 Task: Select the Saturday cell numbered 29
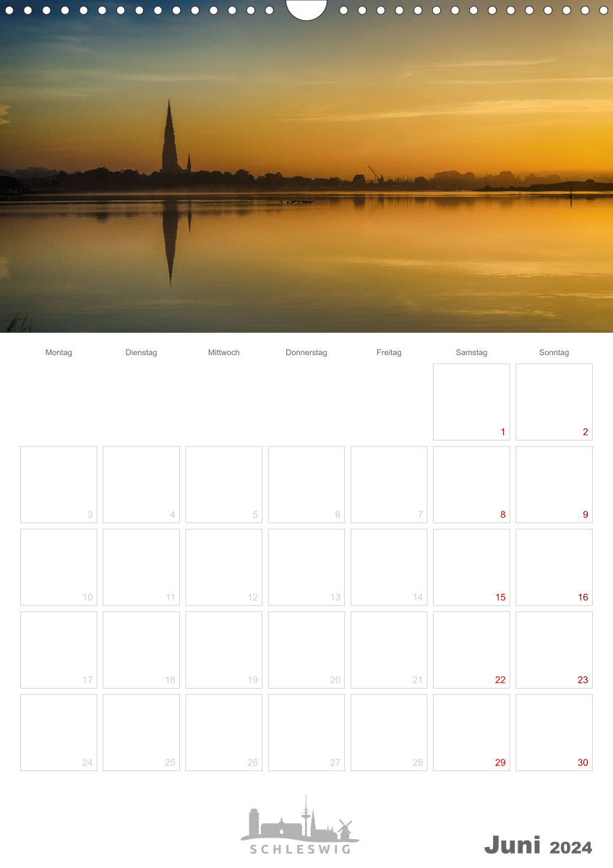point(471,733)
